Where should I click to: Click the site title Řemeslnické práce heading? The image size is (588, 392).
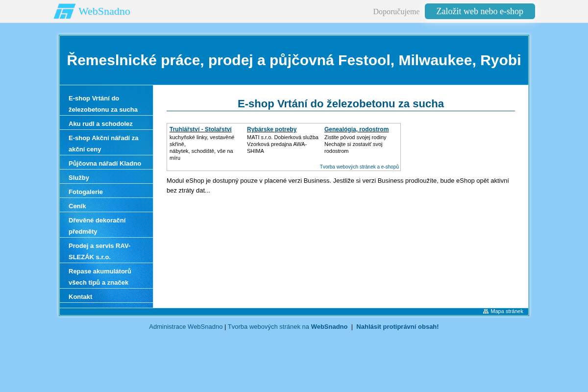(x=294, y=60)
